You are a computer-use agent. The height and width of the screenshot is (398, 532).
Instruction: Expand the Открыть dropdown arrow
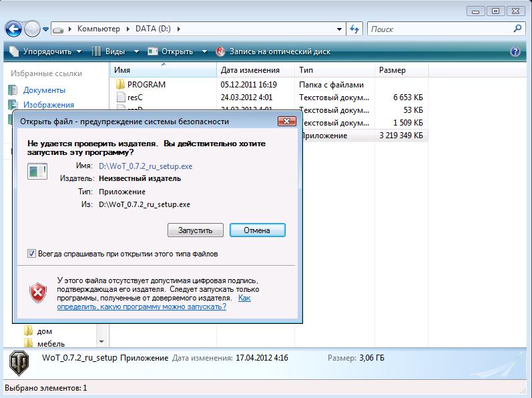coord(204,51)
